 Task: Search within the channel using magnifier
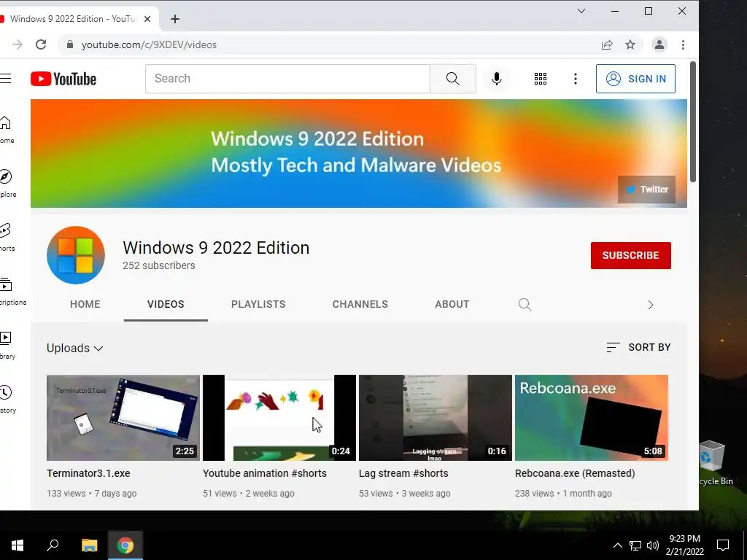click(525, 304)
